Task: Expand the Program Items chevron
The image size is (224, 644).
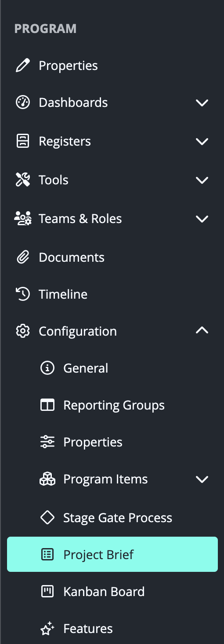Action: (x=202, y=479)
